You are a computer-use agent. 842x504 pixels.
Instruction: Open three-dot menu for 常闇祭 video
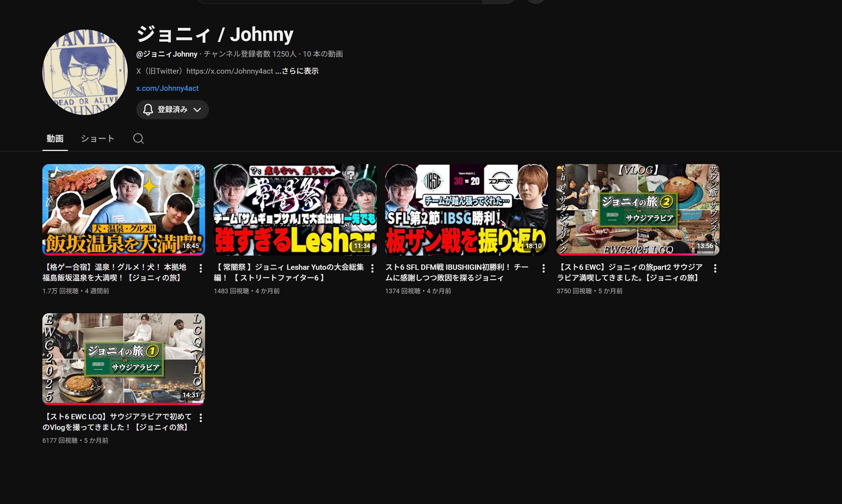click(372, 268)
